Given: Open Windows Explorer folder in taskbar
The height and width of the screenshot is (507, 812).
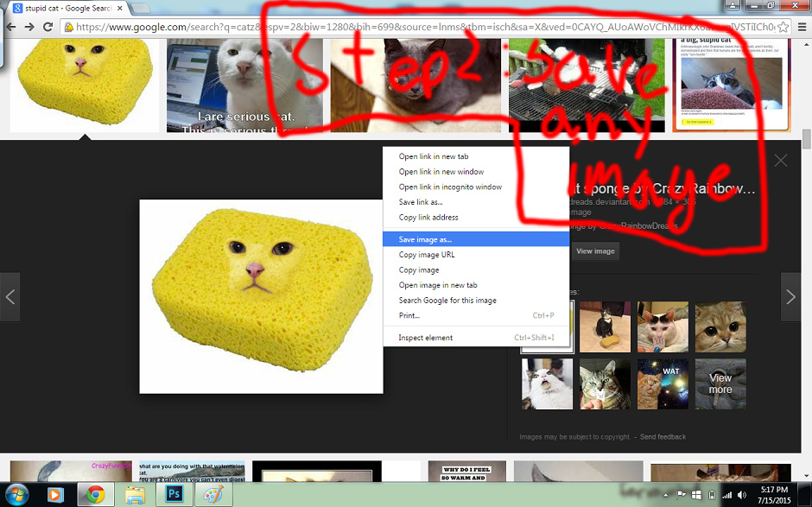Looking at the screenshot, I should [134, 495].
